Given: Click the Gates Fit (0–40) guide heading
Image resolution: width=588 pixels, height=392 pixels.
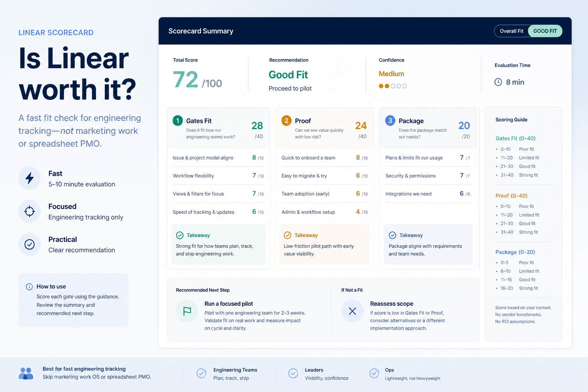Looking at the screenshot, I should point(515,139).
